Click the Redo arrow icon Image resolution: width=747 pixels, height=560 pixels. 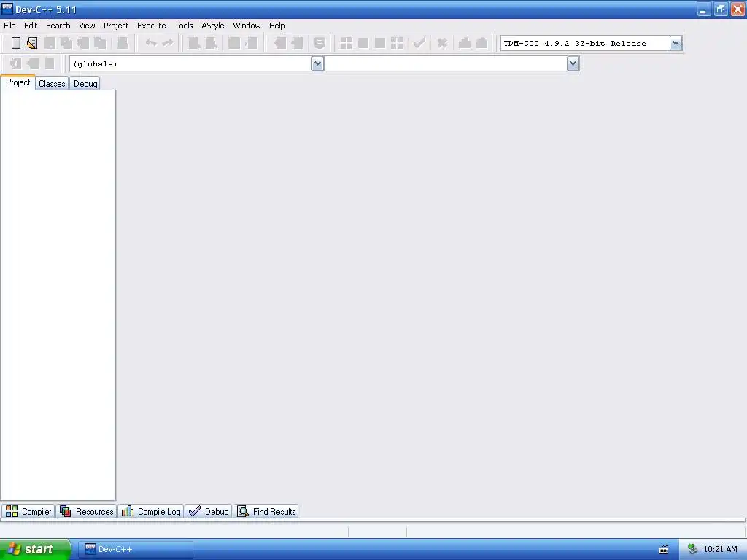tap(168, 43)
